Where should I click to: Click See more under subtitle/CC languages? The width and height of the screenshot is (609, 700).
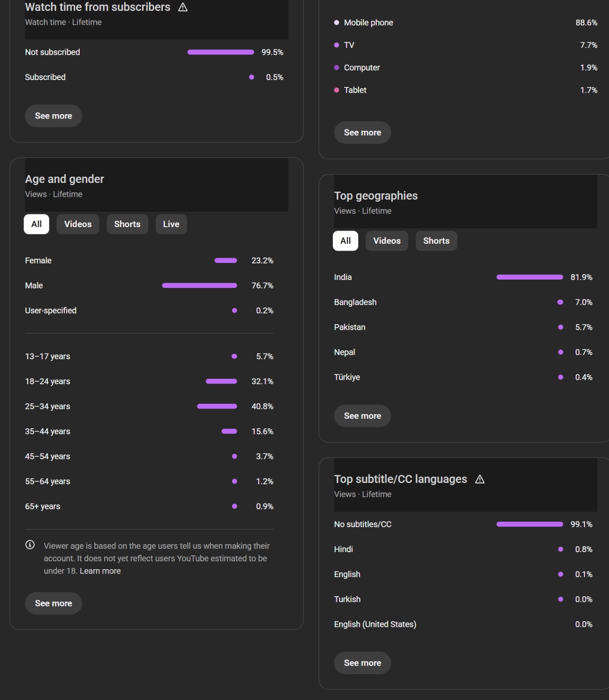coord(362,663)
